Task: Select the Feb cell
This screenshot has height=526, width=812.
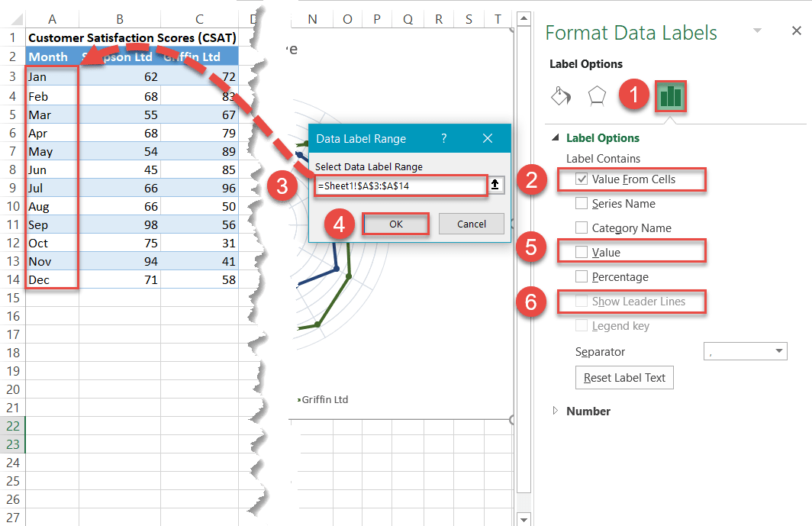Action: pos(53,96)
